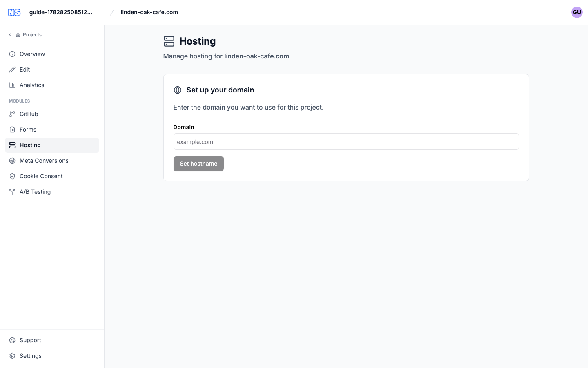Select Meta Conversions module
The height and width of the screenshot is (368, 588).
pyautogui.click(x=52, y=161)
